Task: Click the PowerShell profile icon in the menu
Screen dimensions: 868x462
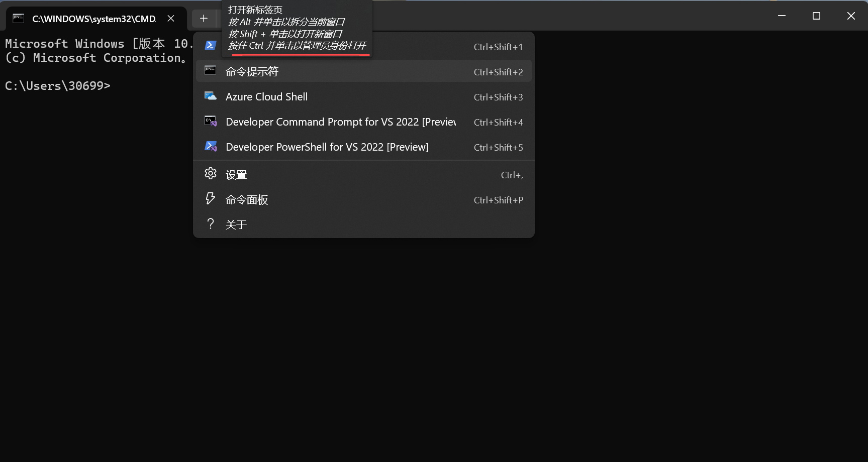Action: (x=211, y=45)
